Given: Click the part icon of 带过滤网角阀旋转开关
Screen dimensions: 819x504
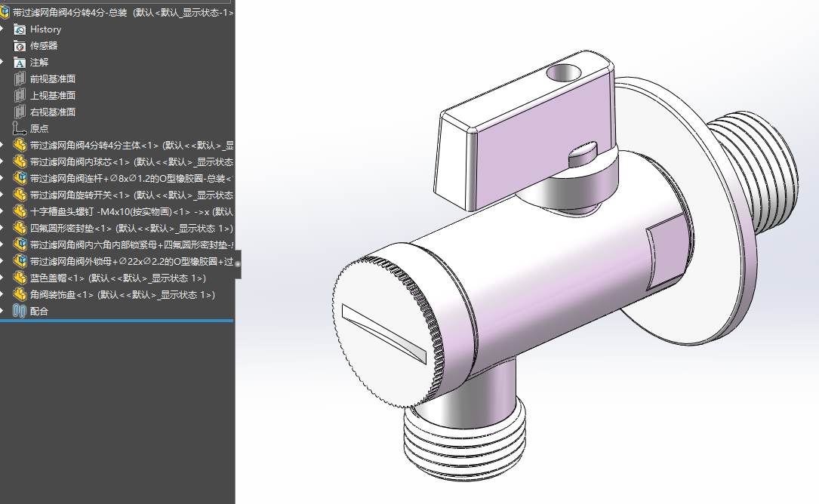Looking at the screenshot, I should tap(20, 195).
